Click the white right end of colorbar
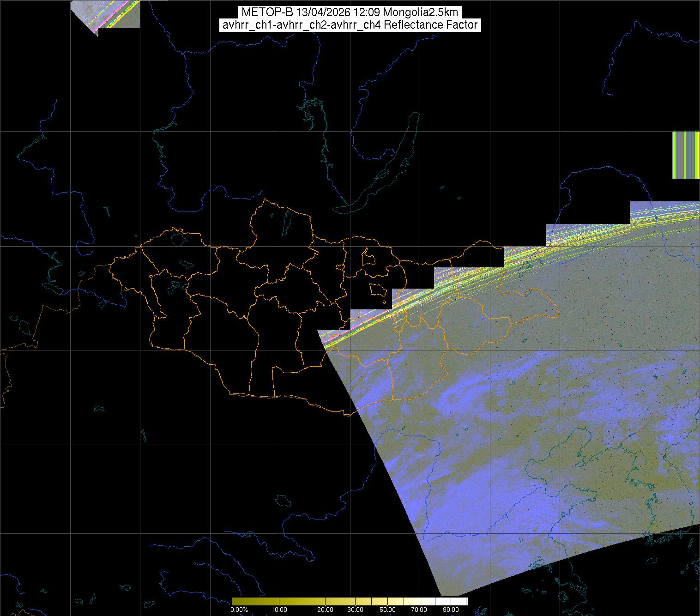The width and height of the screenshot is (700, 616). 464,601
